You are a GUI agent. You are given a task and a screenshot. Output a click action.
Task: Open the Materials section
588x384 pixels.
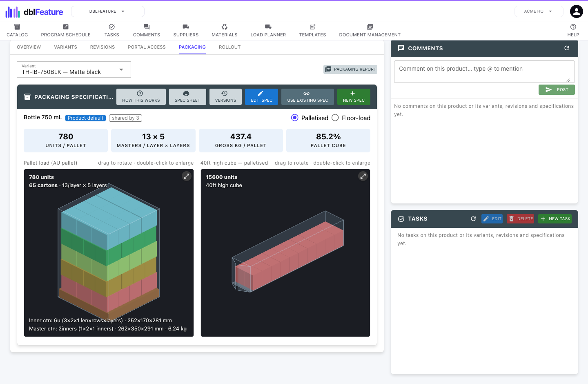point(225,31)
